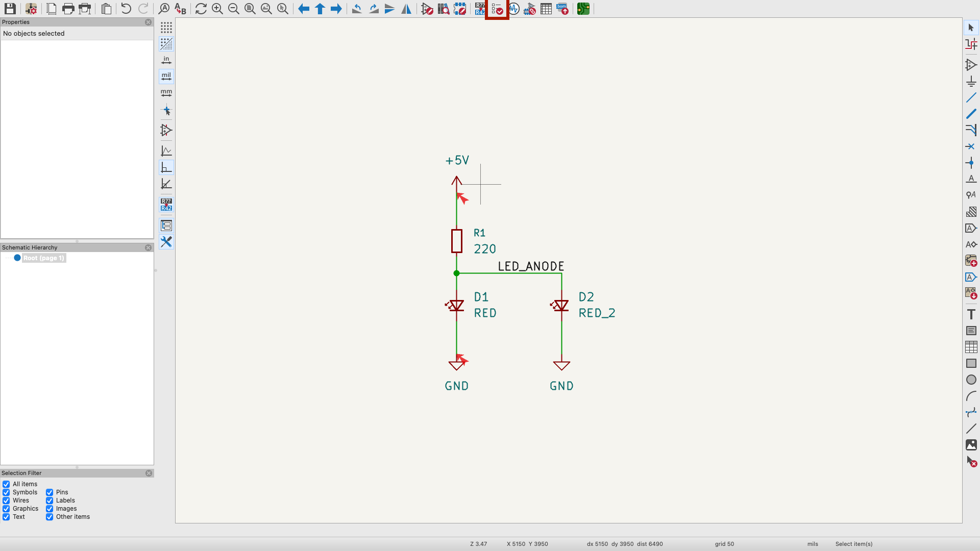This screenshot has height=551, width=980.
Task: Toggle grid visibility in the left toolbar
Action: point(166,27)
